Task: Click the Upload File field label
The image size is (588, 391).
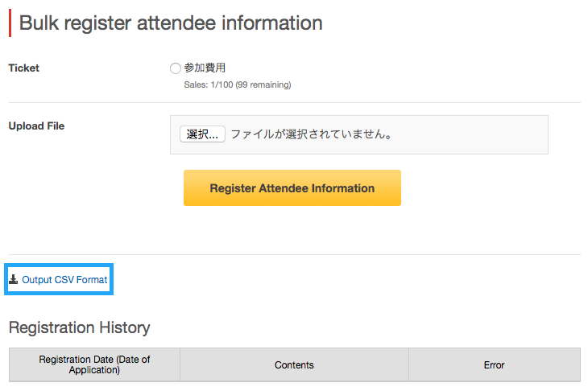Action: 36,126
